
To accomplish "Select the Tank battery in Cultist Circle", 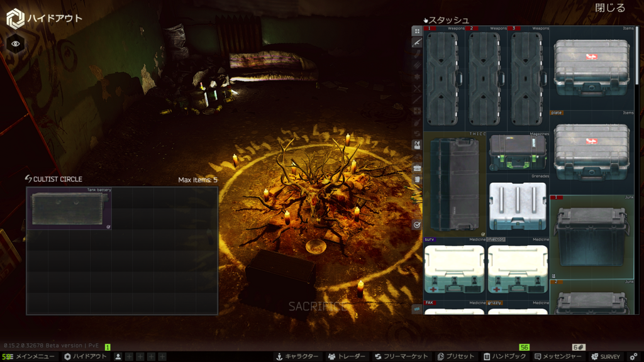I will tap(69, 209).
